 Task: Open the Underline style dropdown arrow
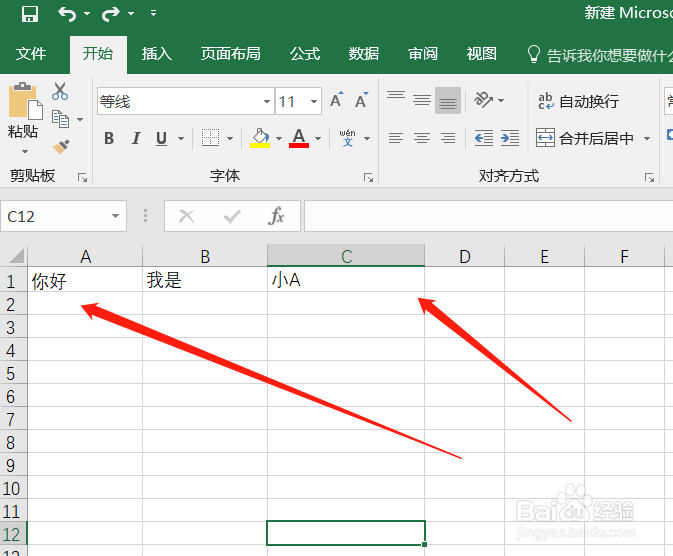point(181,138)
